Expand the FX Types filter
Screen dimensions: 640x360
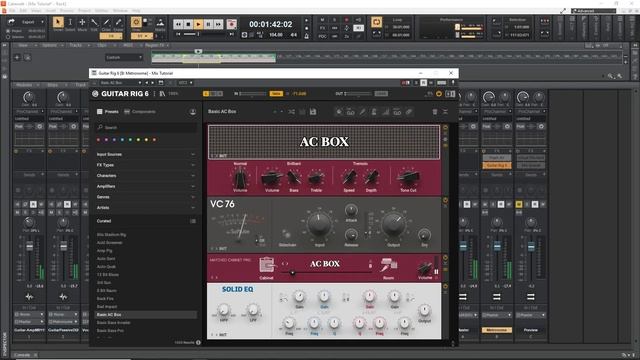coord(145,165)
